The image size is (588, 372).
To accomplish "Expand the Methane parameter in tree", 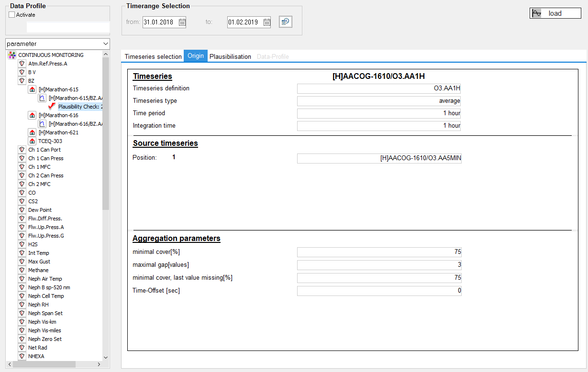I will click(x=22, y=270).
